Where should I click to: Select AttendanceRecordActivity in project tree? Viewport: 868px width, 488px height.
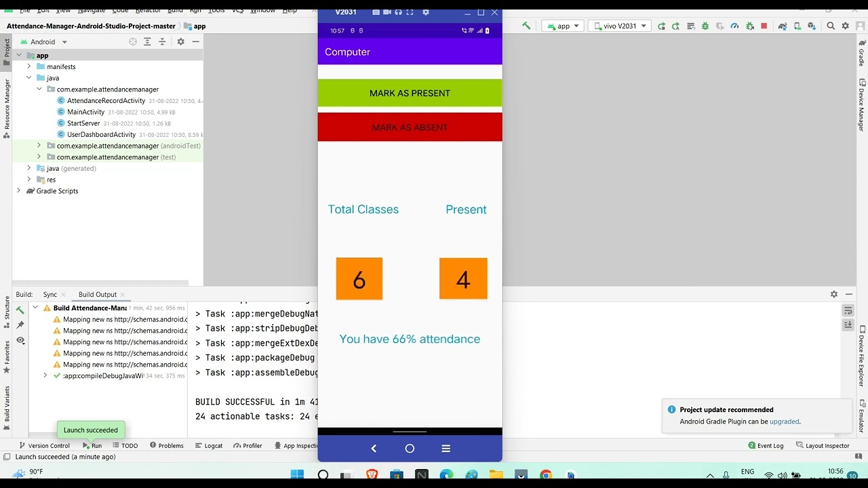coord(106,100)
